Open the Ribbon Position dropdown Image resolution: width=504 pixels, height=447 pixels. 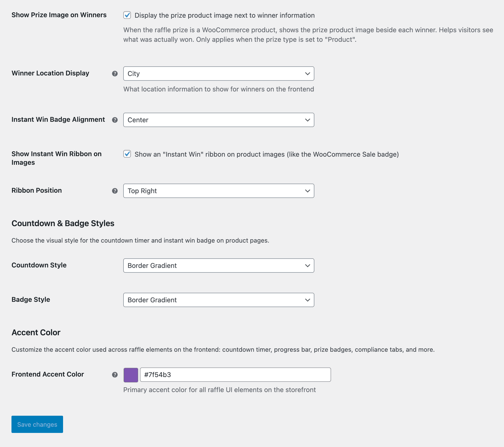pos(219,191)
